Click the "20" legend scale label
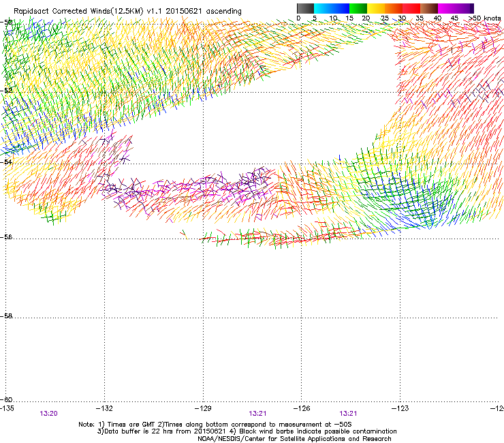 [366, 18]
